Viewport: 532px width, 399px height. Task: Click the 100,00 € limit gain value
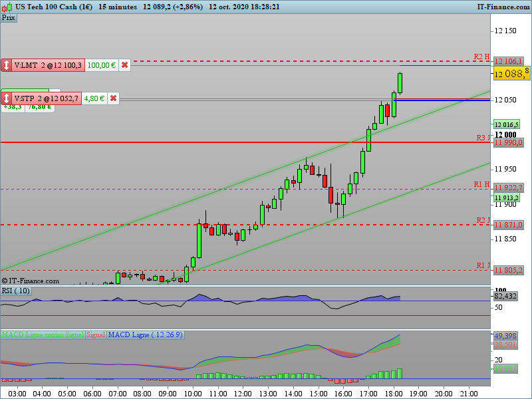pyautogui.click(x=102, y=65)
